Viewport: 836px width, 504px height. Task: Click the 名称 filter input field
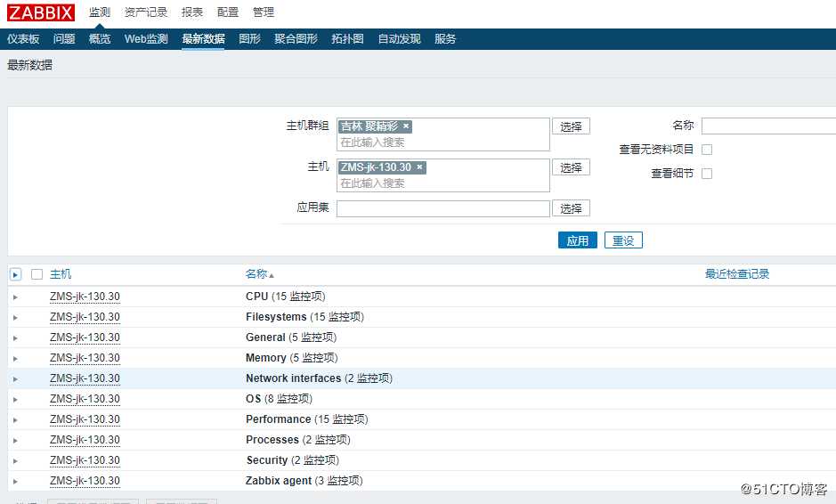click(769, 126)
